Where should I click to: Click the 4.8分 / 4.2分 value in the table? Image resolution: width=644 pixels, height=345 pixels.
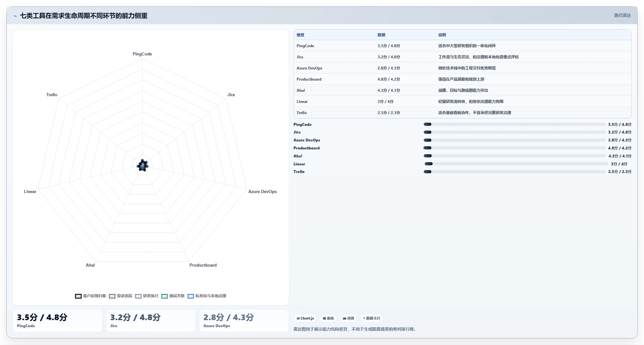click(389, 79)
